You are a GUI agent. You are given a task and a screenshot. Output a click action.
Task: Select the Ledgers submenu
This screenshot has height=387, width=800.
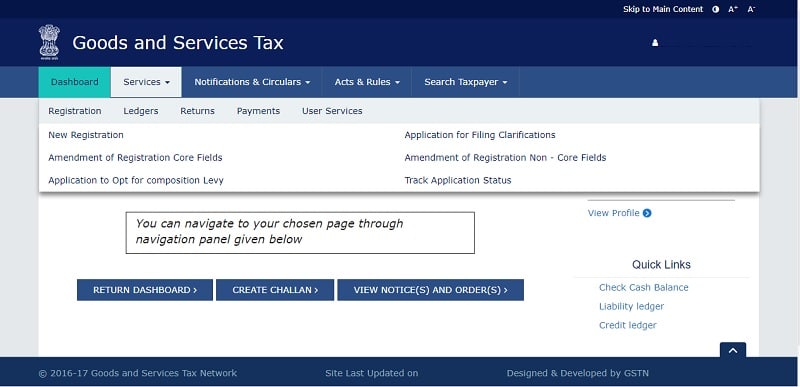coord(141,111)
